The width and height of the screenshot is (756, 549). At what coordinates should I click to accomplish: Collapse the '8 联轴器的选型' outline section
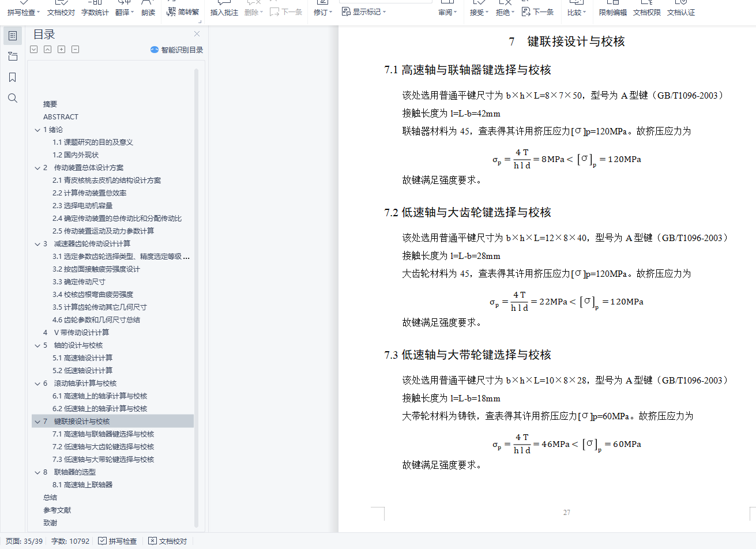(37, 472)
